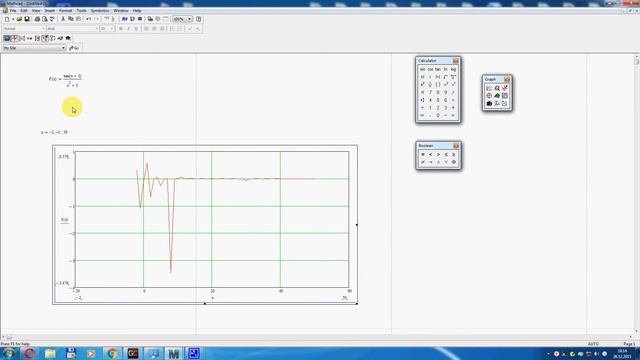Insert greater-than operator from Boolean palette
Image resolution: width=640 pixels, height=360 pixels.
(x=438, y=155)
